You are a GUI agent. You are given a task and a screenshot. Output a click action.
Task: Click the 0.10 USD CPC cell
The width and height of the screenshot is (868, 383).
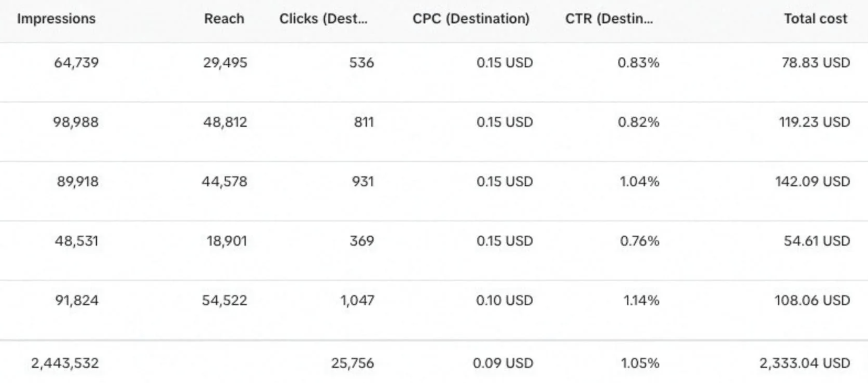[x=504, y=301]
